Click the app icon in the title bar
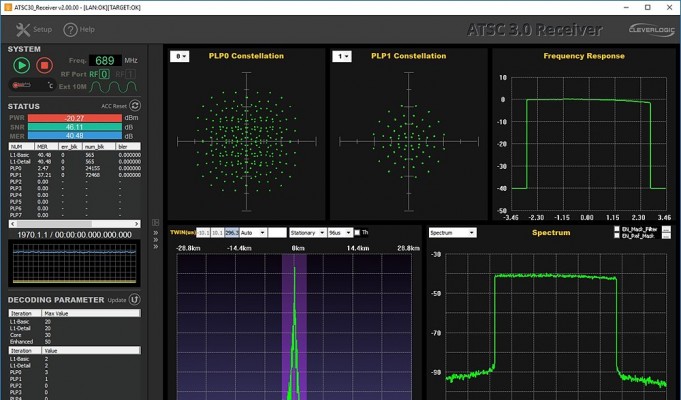The width and height of the screenshot is (681, 400). (x=8, y=7)
